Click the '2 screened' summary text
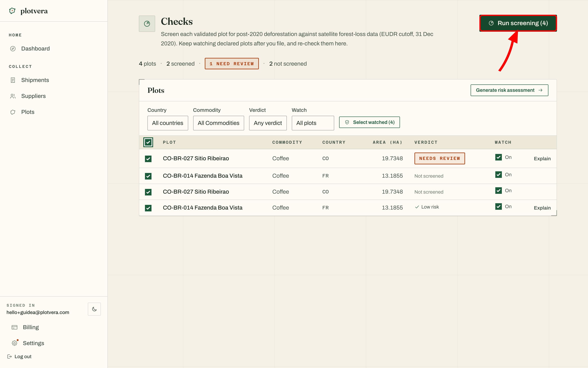Viewport: 588px width, 368px height. pos(180,64)
